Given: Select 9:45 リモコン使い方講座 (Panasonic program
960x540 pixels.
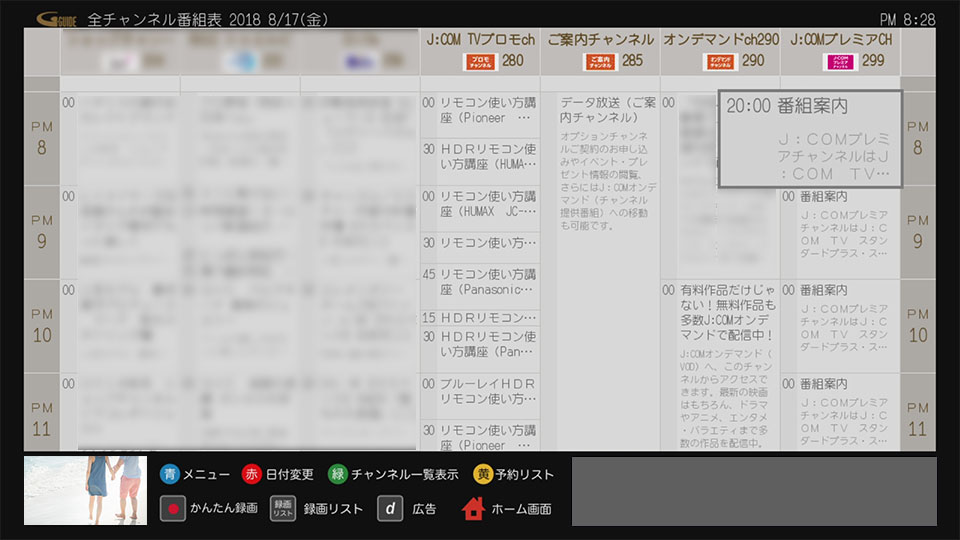Looking at the screenshot, I should [x=481, y=287].
